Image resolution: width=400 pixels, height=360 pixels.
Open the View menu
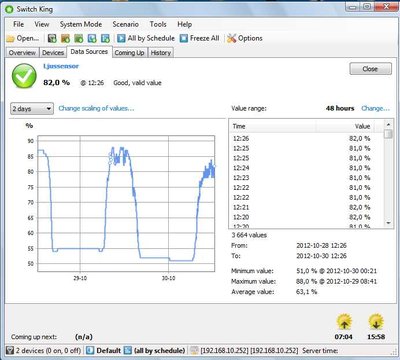tap(42, 24)
